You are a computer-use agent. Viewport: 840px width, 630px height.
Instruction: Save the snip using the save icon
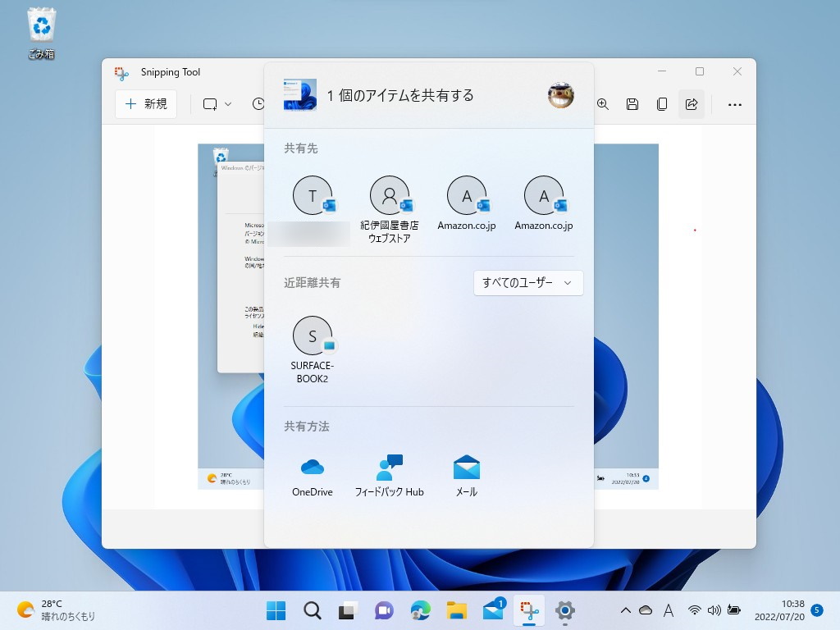pos(632,104)
